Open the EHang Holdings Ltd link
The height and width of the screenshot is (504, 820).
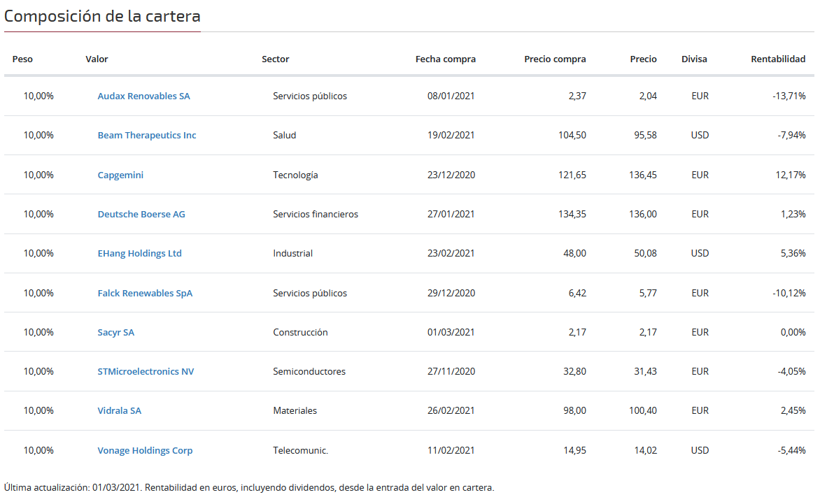click(140, 253)
